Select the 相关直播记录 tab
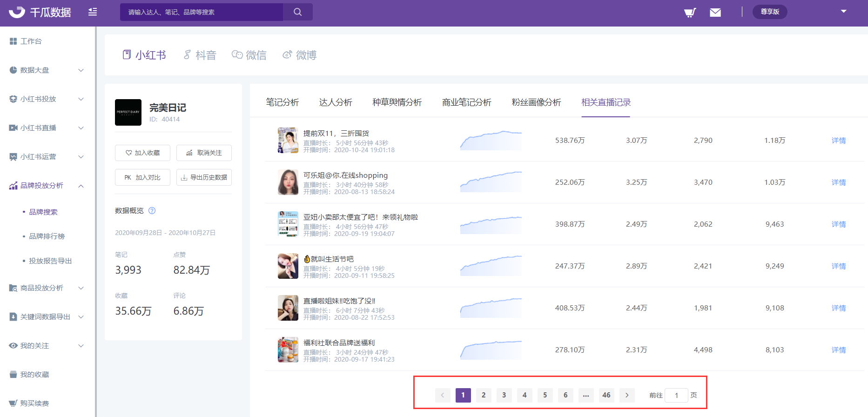This screenshot has width=868, height=417. click(606, 102)
